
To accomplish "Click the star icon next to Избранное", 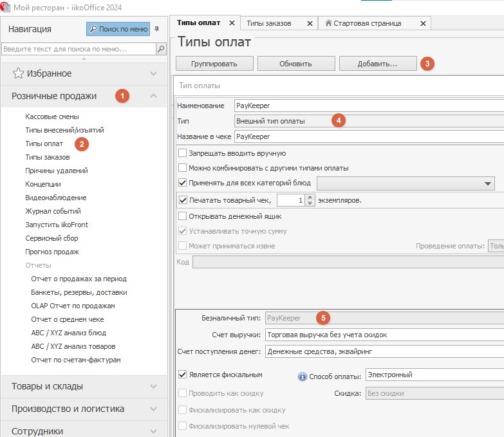I will coord(19,73).
